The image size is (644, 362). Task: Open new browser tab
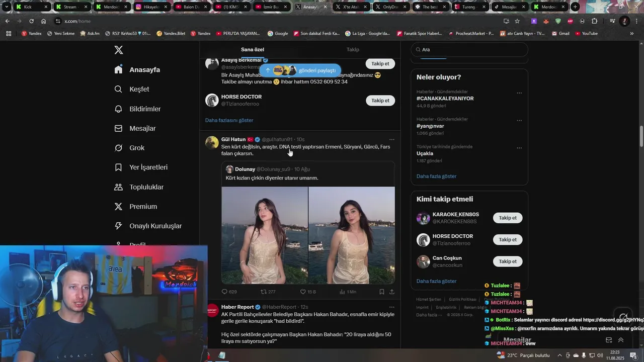click(575, 7)
